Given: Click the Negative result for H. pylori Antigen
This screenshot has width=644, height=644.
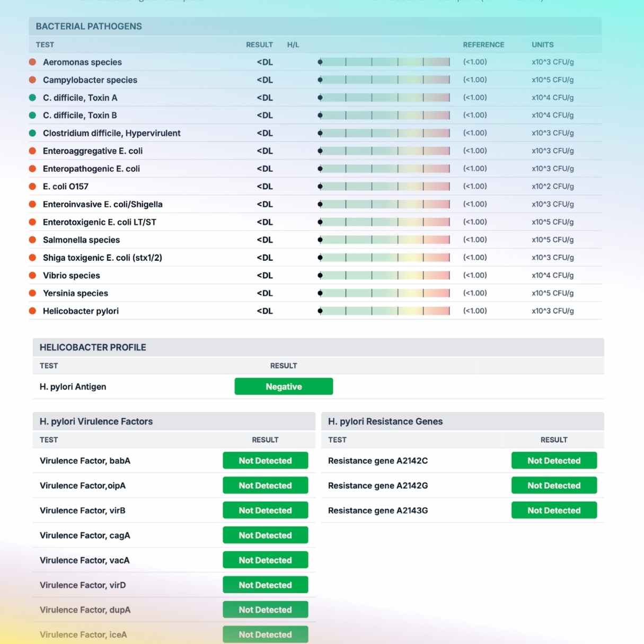Looking at the screenshot, I should [x=284, y=386].
